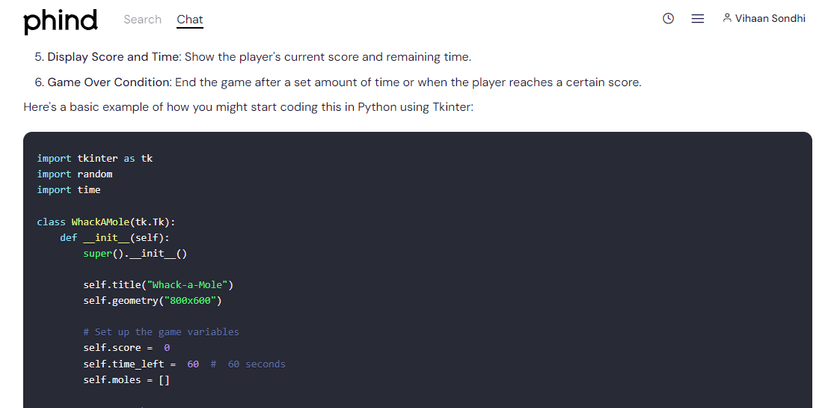Image resolution: width=828 pixels, height=408 pixels.
Task: Click the 'import tkinter as tk' code line
Action: coord(95,158)
